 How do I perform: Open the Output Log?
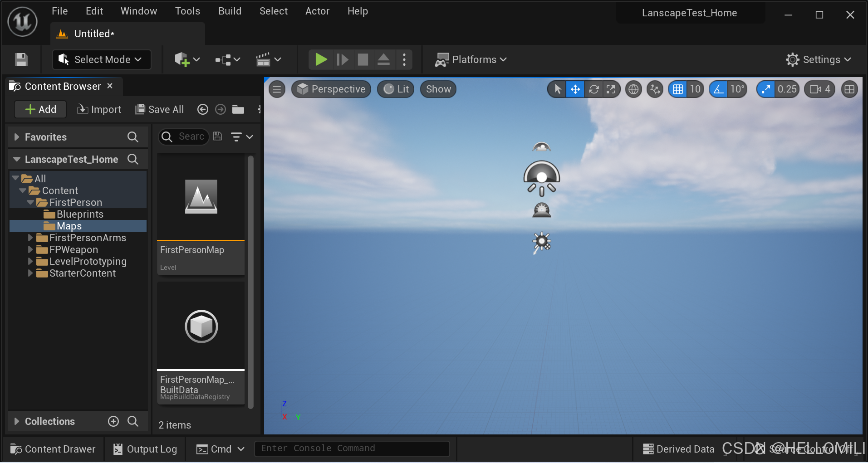click(145, 449)
